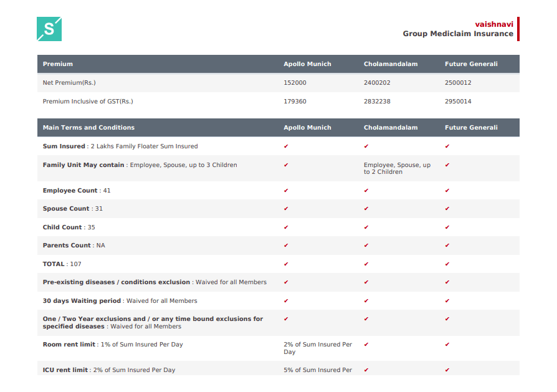Click Future Generali check mark for Child Count

(x=447, y=227)
